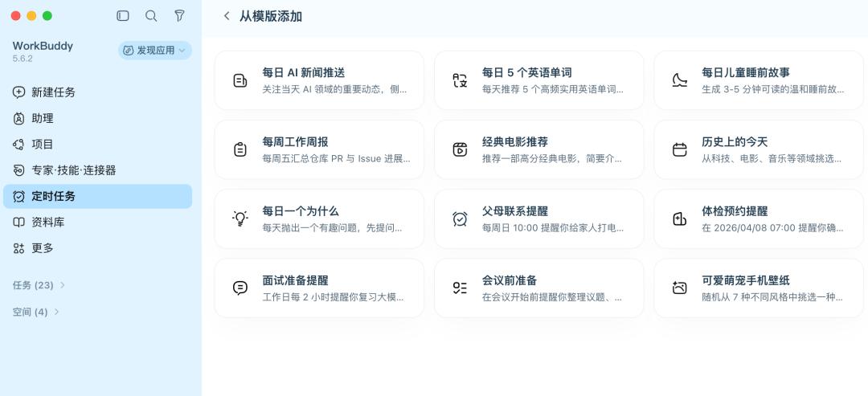Toggle the sidebar panel icon
The image size is (868, 396).
(x=123, y=16)
